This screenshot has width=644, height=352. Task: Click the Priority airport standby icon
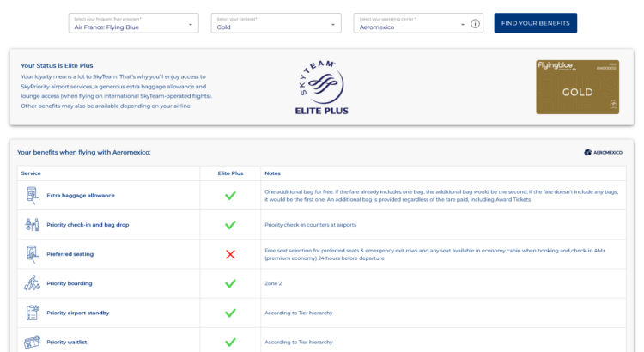click(33, 313)
